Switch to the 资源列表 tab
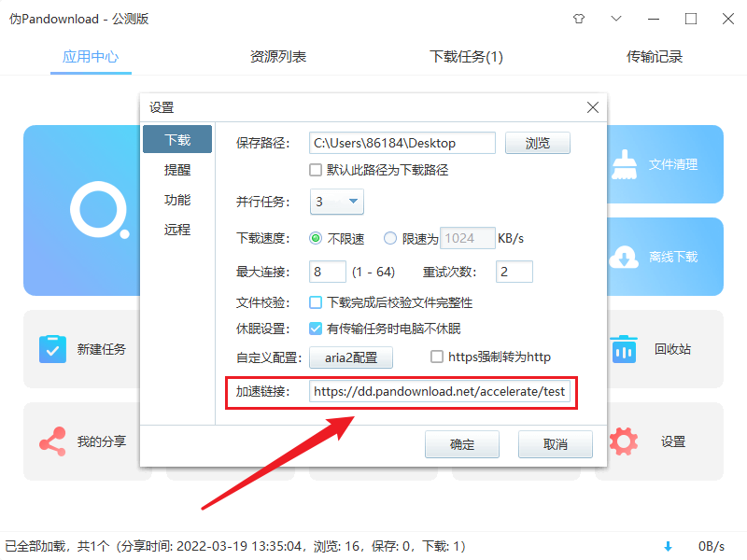The width and height of the screenshot is (747, 560). [x=278, y=57]
